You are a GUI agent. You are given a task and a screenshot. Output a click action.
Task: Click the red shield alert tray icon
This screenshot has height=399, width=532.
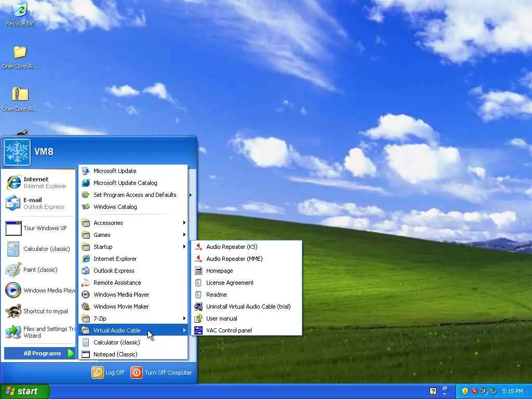click(x=474, y=391)
